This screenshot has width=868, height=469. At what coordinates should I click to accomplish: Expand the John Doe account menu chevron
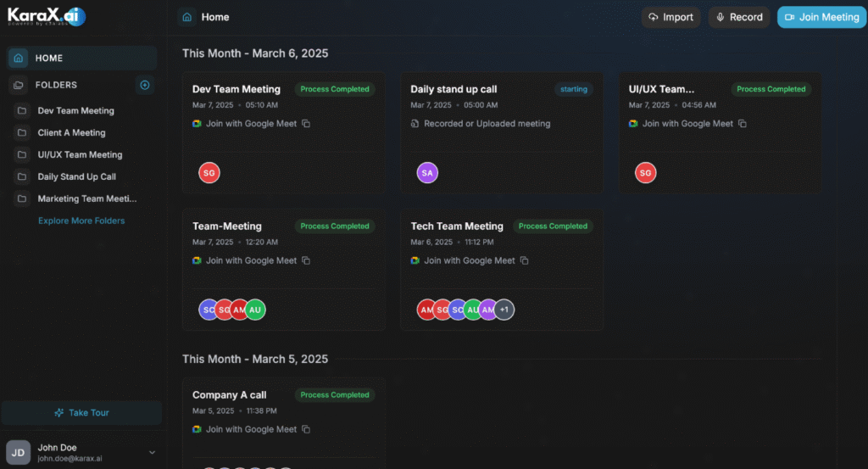pyautogui.click(x=152, y=453)
